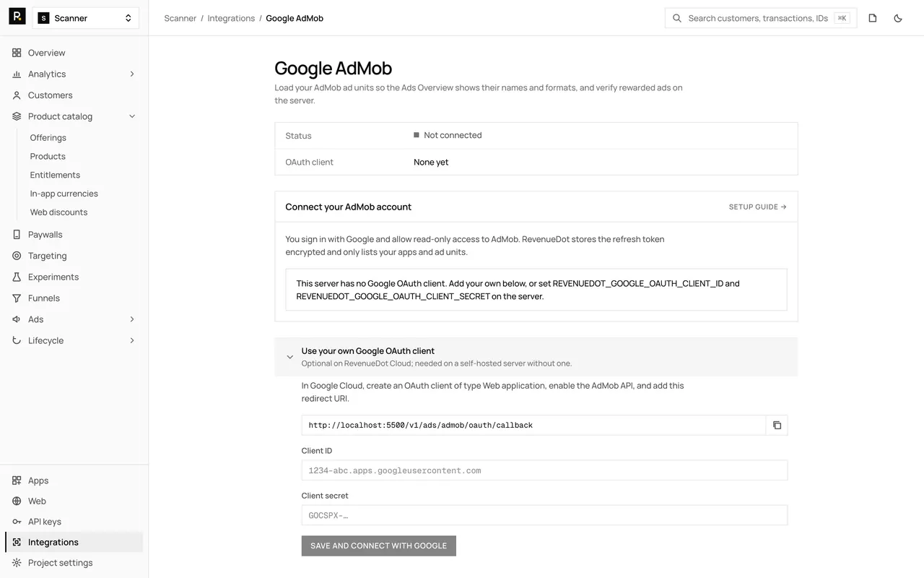Copy the redirect URI to clipboard
The height and width of the screenshot is (578, 924).
[x=777, y=426]
